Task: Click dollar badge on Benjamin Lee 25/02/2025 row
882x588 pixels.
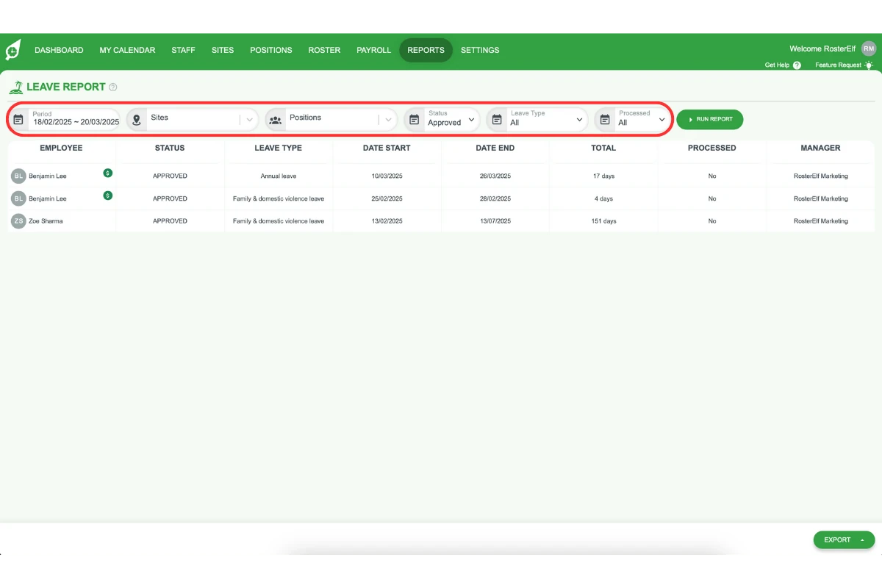Action: [x=108, y=196]
